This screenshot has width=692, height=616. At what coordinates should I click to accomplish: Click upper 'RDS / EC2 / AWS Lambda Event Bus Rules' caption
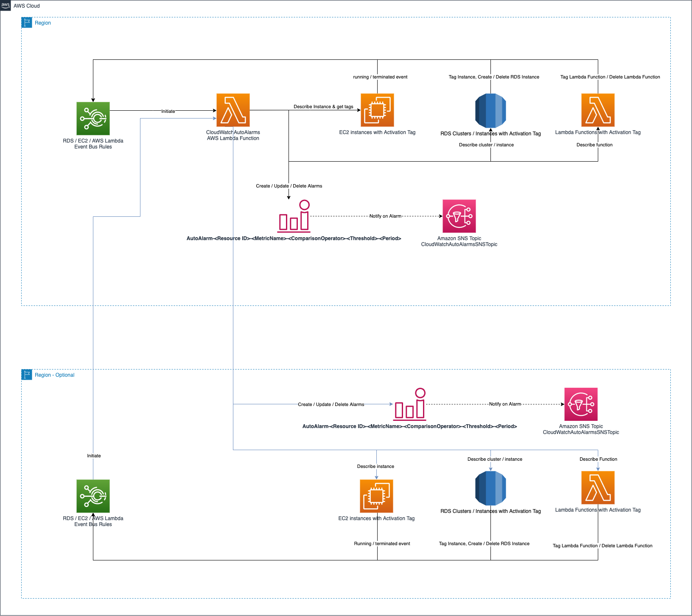[x=93, y=144]
